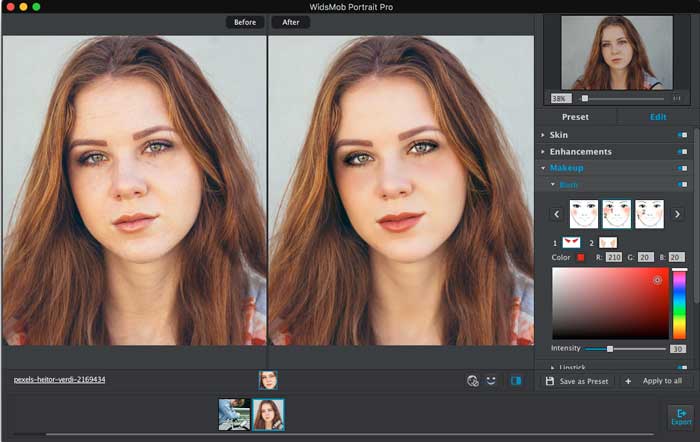Select the middle highlighted blush face template
Viewport: 700px width, 442px height.
click(x=617, y=214)
